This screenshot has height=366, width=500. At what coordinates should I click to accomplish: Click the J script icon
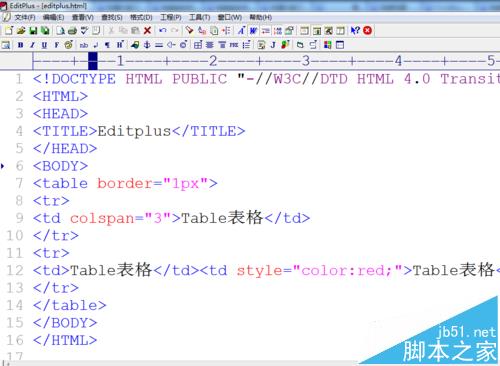tap(273, 45)
